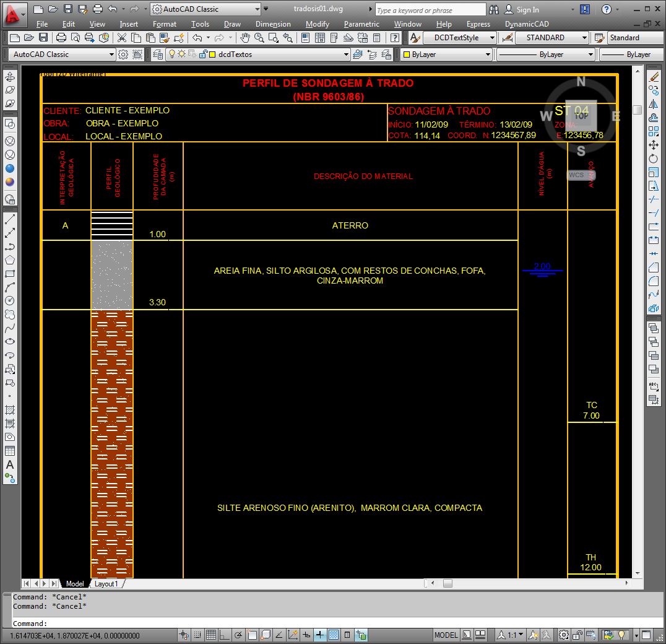666x644 pixels.
Task: Open the Dimension menu
Action: coord(273,24)
